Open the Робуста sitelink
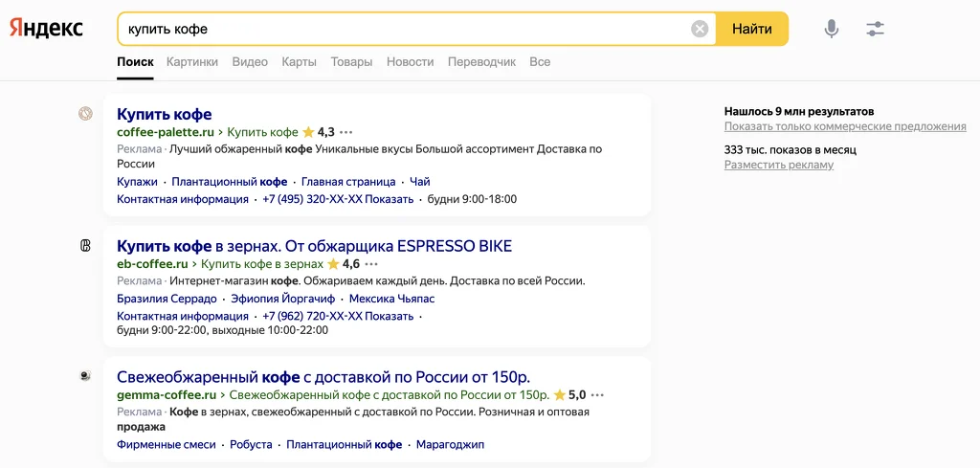The height and width of the screenshot is (468, 980). [x=252, y=445]
